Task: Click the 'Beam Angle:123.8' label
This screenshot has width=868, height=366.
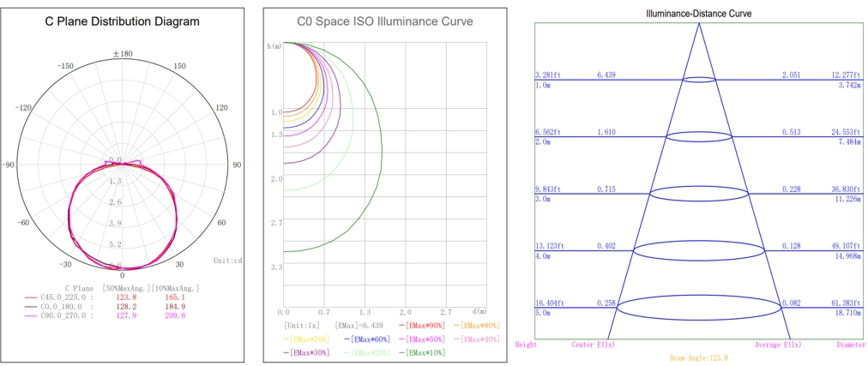Action: [699, 358]
